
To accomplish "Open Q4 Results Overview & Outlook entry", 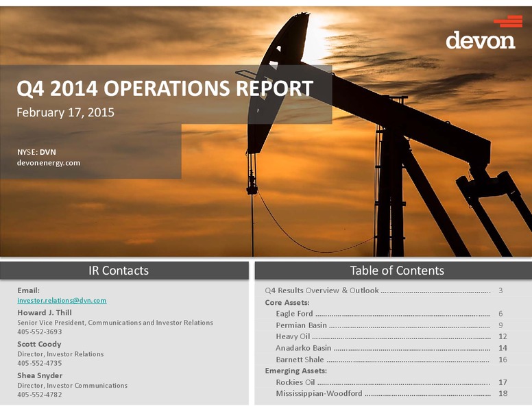I will (384, 290).
